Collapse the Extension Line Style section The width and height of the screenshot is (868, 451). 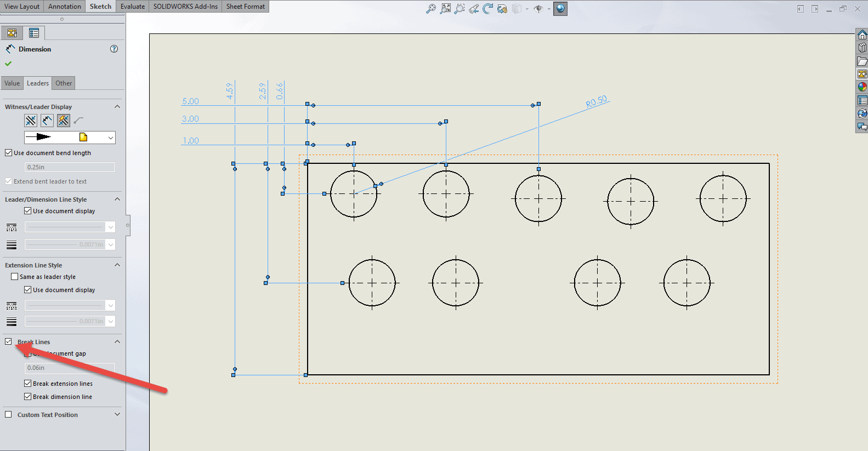pyautogui.click(x=117, y=265)
